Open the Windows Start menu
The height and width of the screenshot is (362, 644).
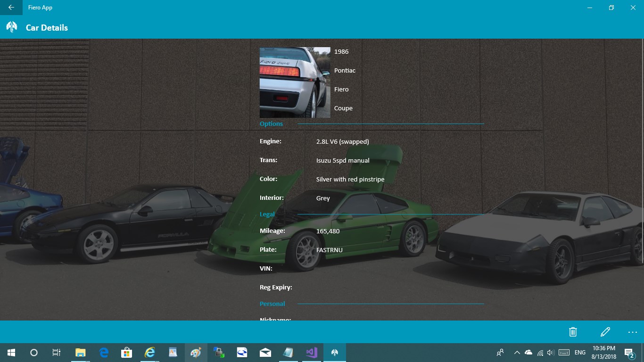pyautogui.click(x=11, y=353)
